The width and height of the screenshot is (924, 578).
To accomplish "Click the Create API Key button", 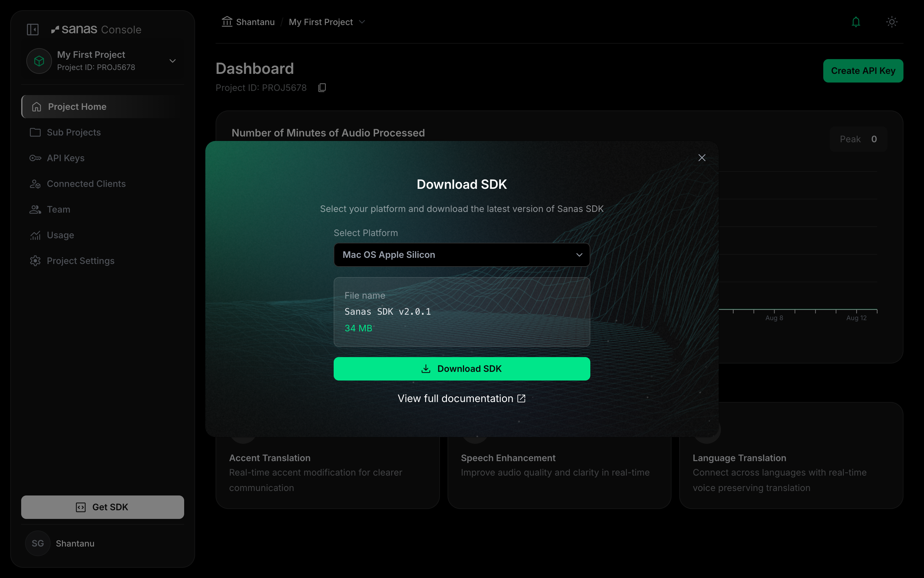I will [x=863, y=71].
